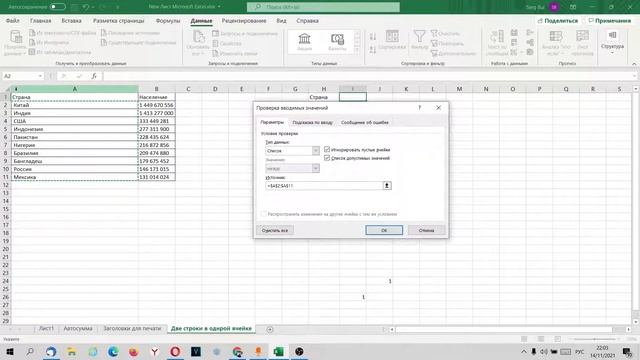Open the Автосумма sheet tab
The width and height of the screenshot is (640, 360).
click(78, 329)
